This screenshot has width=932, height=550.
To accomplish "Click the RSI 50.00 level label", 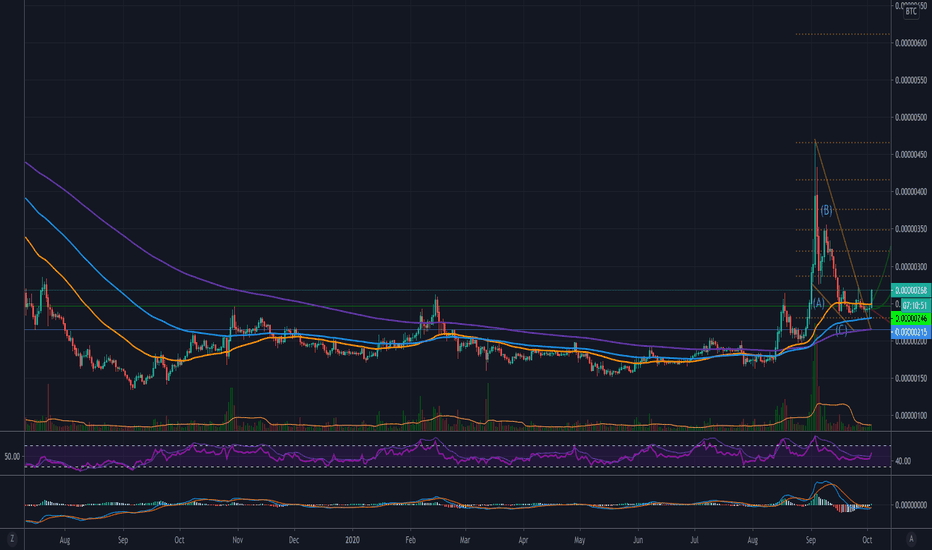I will pyautogui.click(x=12, y=457).
